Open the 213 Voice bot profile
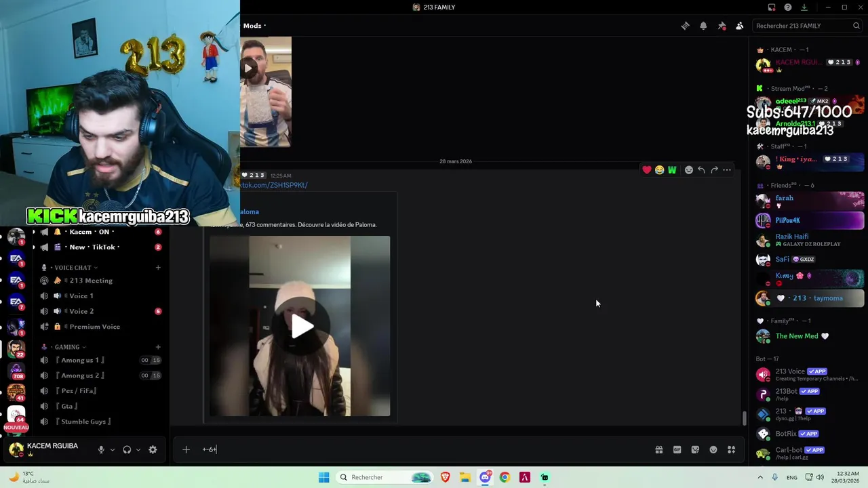Screen dimensions: 868x488 (x=810, y=374)
